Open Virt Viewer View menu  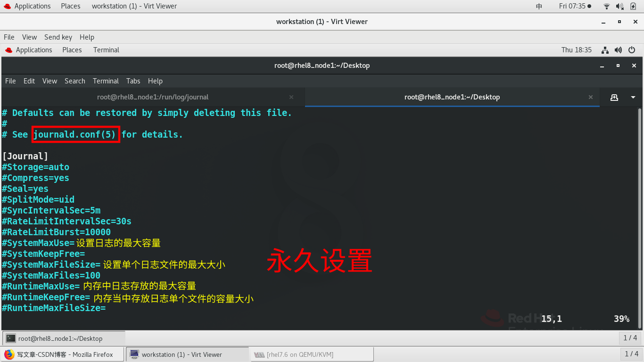click(29, 37)
